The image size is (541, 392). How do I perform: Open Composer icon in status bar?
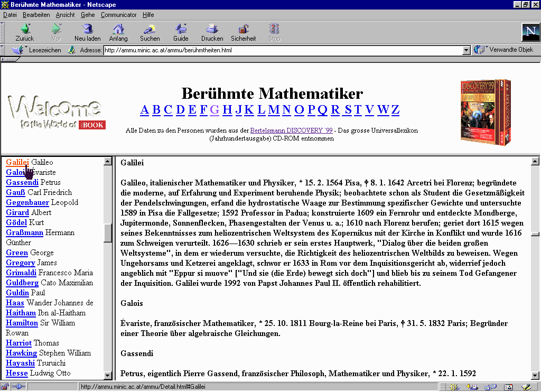(x=526, y=387)
